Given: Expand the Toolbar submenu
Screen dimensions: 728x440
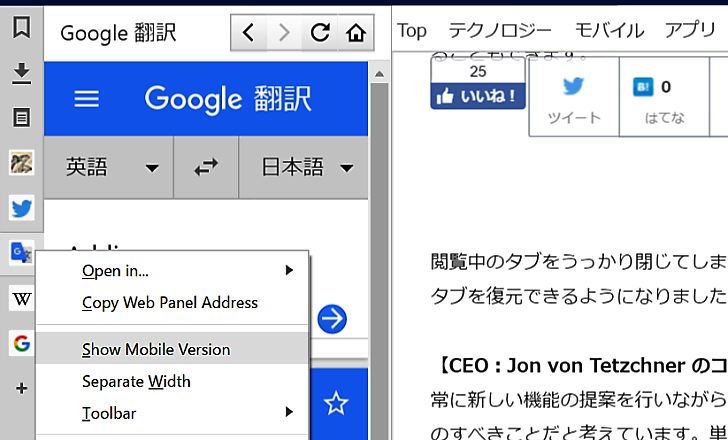Looking at the screenshot, I should pos(172,413).
